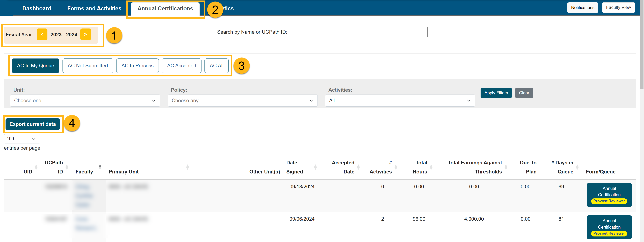The image size is (644, 242).
Task: Switch to AC Not Submitted filter
Action: point(88,66)
